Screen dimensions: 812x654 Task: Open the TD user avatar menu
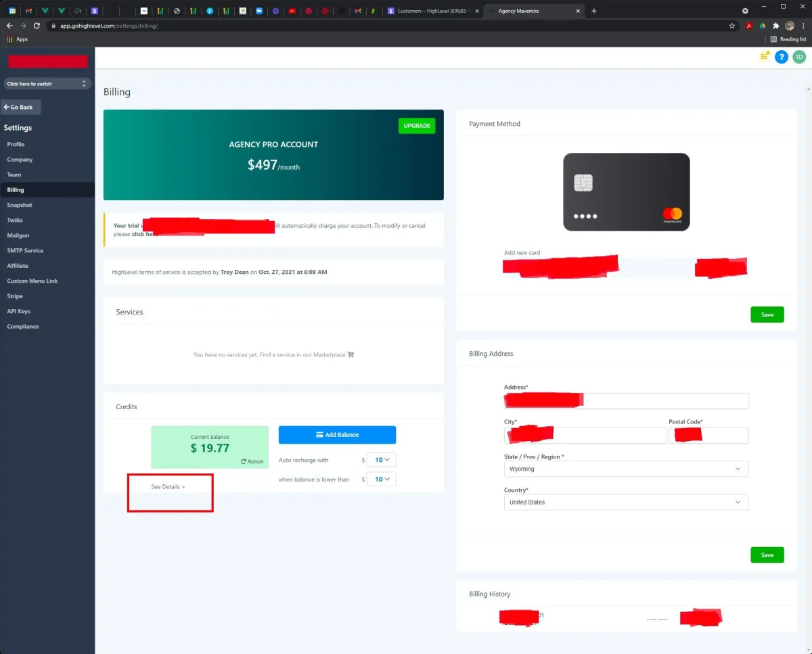click(799, 57)
